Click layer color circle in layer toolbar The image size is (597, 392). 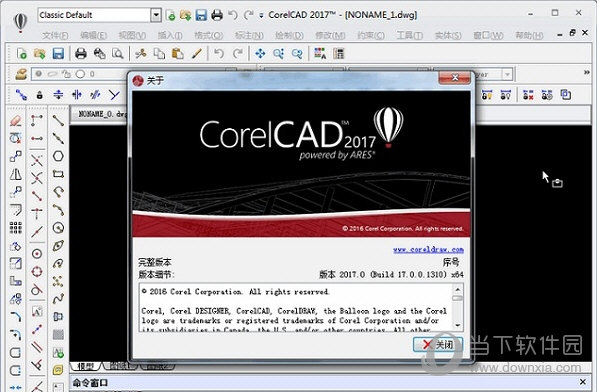pos(80,74)
